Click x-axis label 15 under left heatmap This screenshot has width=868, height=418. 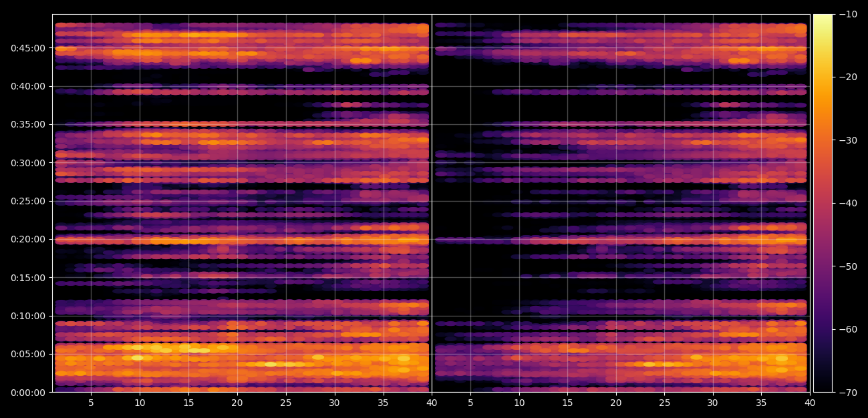[188, 403]
